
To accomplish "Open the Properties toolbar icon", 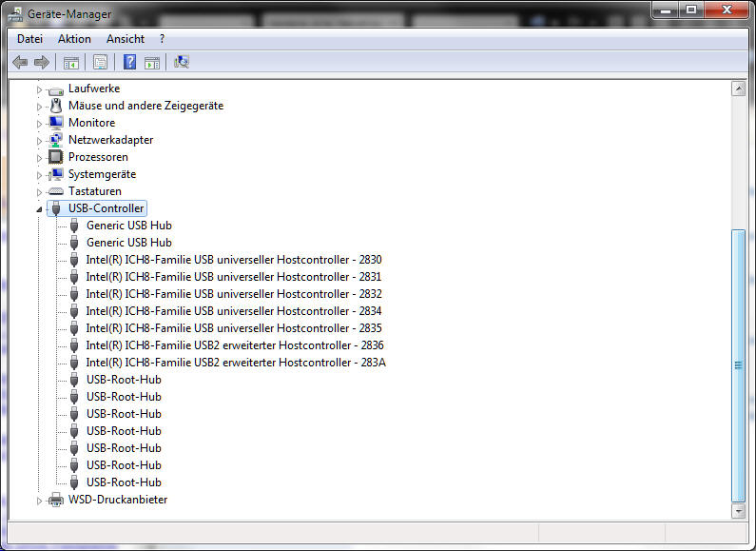I will pos(100,62).
